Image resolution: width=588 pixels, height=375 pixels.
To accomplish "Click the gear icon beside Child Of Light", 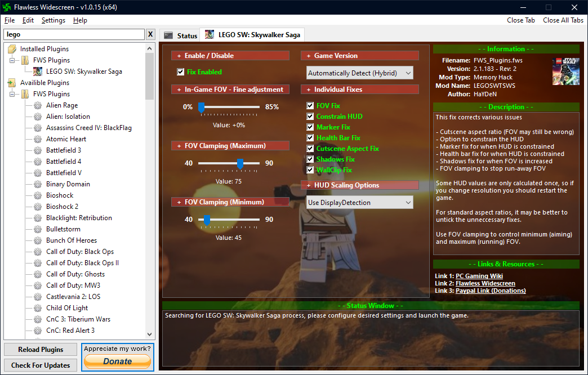I will (x=38, y=308).
